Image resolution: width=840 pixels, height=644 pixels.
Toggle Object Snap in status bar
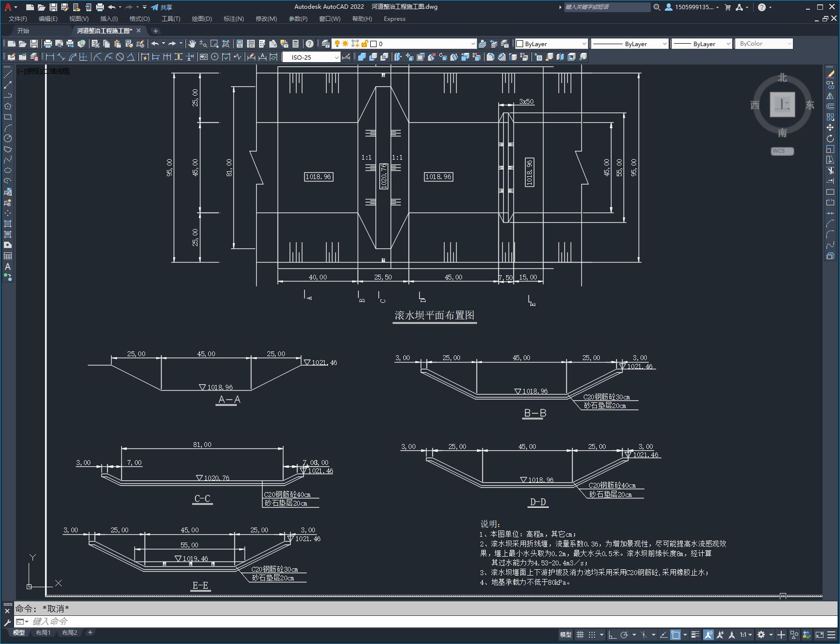point(675,634)
